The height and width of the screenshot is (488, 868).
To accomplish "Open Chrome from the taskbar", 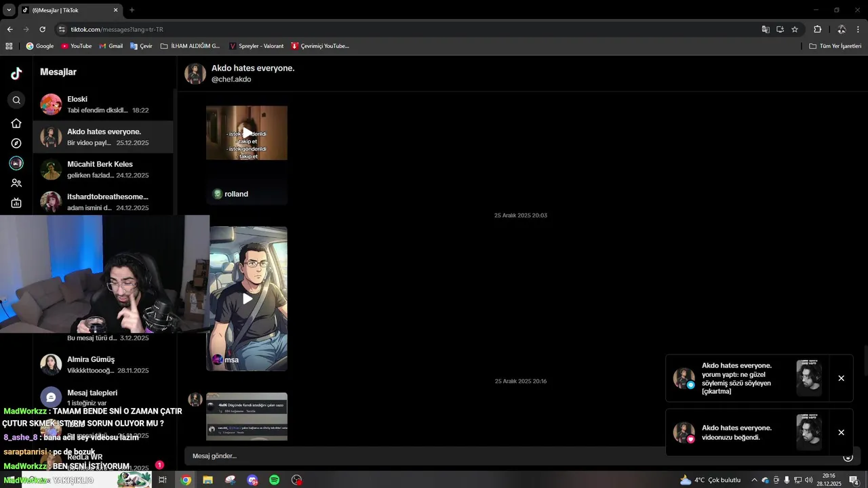I will [x=186, y=480].
